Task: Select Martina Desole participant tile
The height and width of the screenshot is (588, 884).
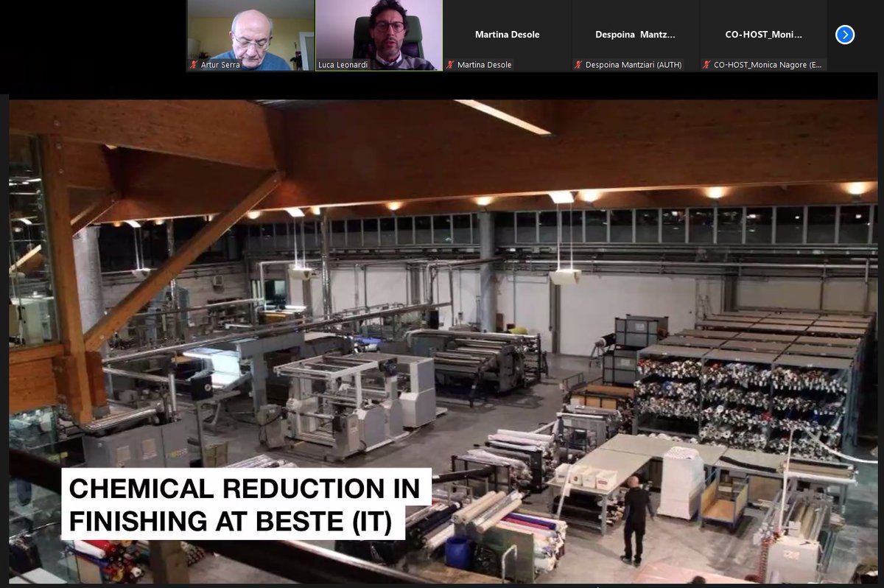Action: 507,35
